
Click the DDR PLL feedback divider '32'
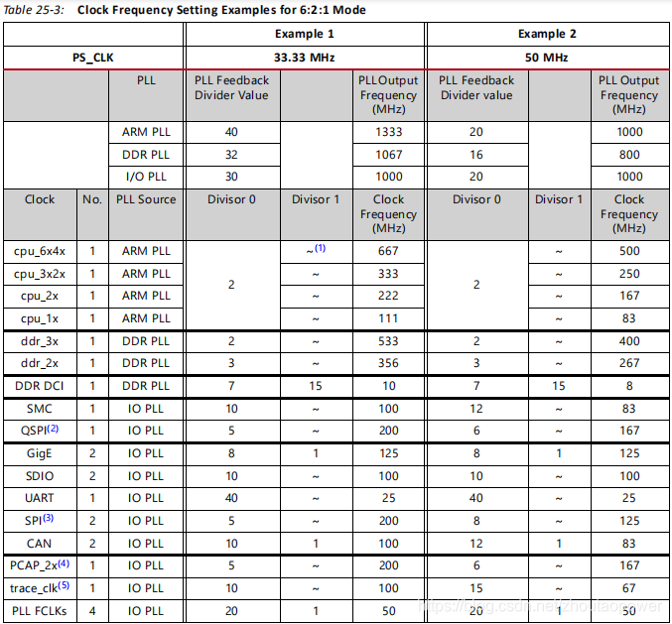[x=231, y=155]
